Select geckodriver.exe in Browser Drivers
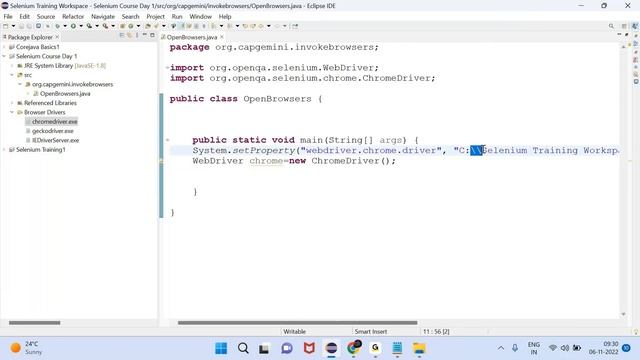 (x=53, y=131)
